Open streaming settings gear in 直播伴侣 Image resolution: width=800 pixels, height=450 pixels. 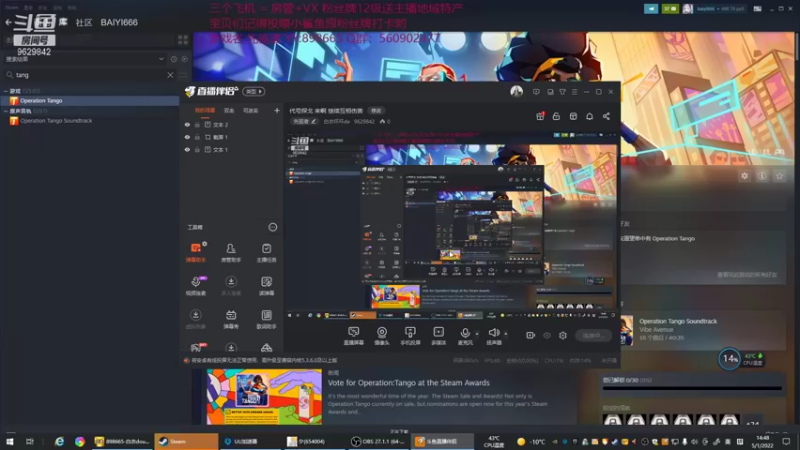[x=563, y=335]
